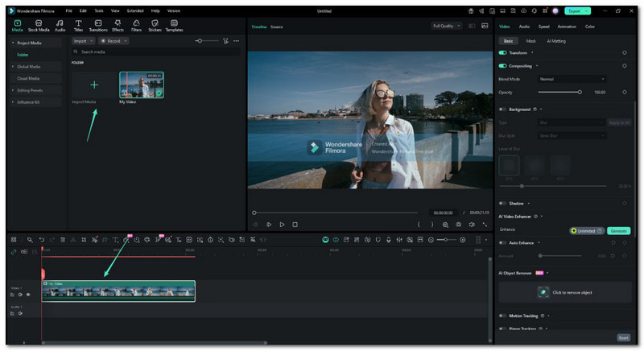Click the Stop square button in preview
Image resolution: width=644 pixels, height=351 pixels.
(x=295, y=225)
